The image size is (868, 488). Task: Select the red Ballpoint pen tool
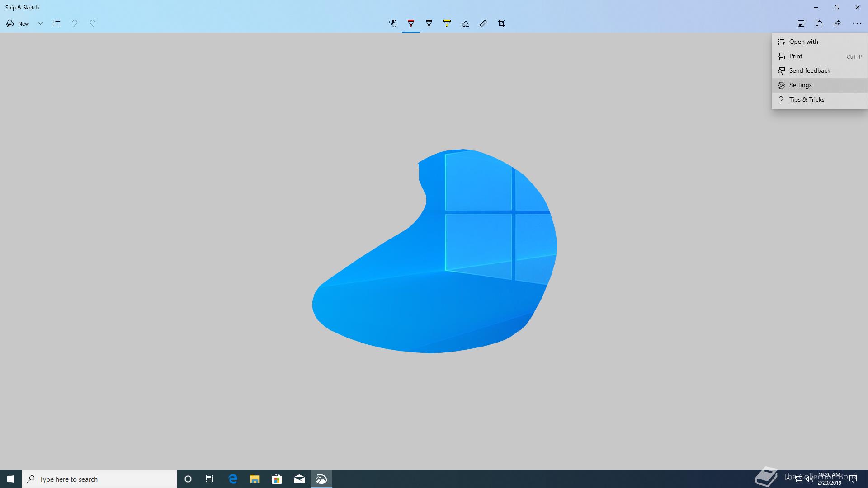pyautogui.click(x=411, y=23)
